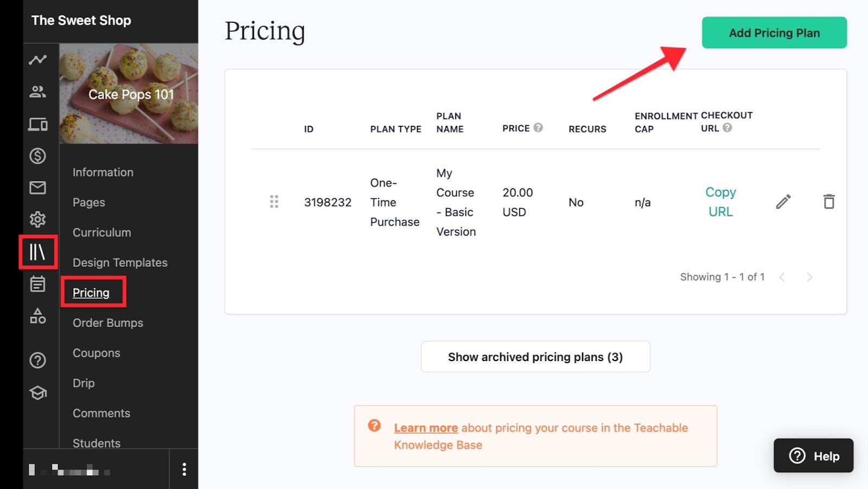Open the Learn more link
This screenshot has height=489, width=868.
tap(426, 428)
